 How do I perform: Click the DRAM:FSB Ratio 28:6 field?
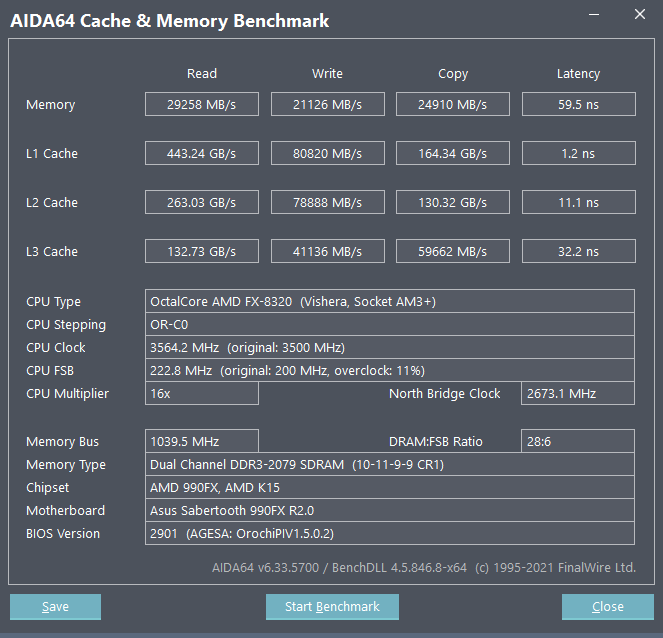click(x=578, y=441)
